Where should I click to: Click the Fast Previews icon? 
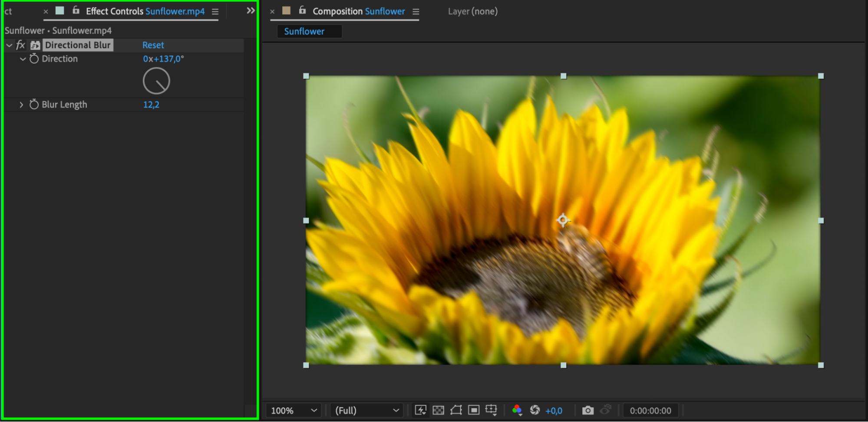(x=420, y=410)
